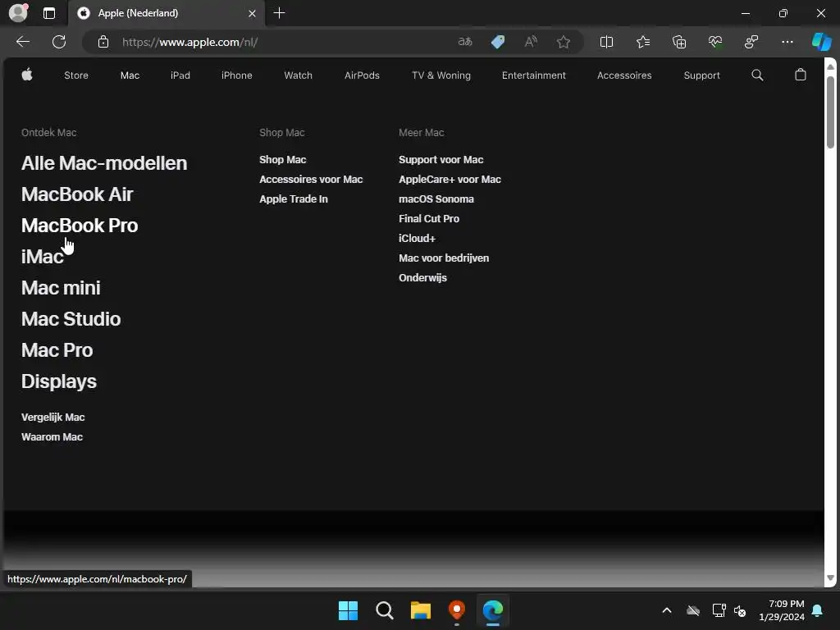Image resolution: width=840 pixels, height=630 pixels.
Task: Open the Favorites list icon
Action: coord(643,42)
